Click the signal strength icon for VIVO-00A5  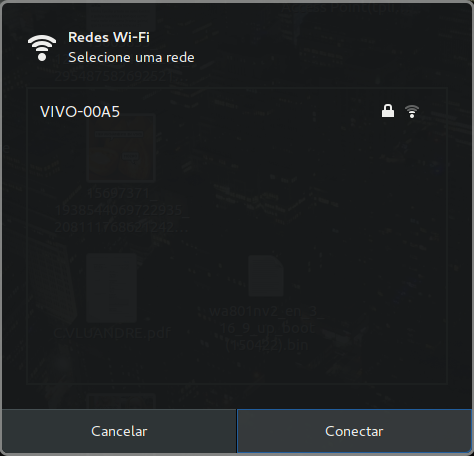point(412,111)
